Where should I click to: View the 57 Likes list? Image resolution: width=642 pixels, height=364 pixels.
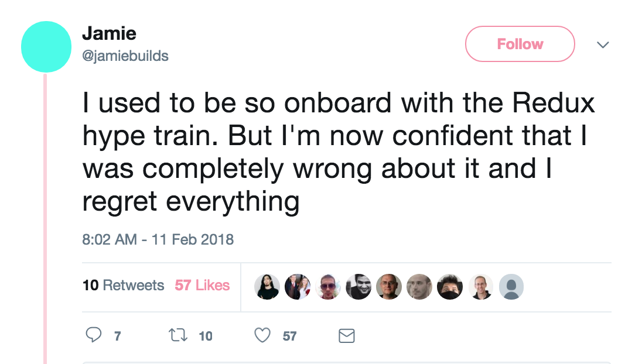[202, 286]
